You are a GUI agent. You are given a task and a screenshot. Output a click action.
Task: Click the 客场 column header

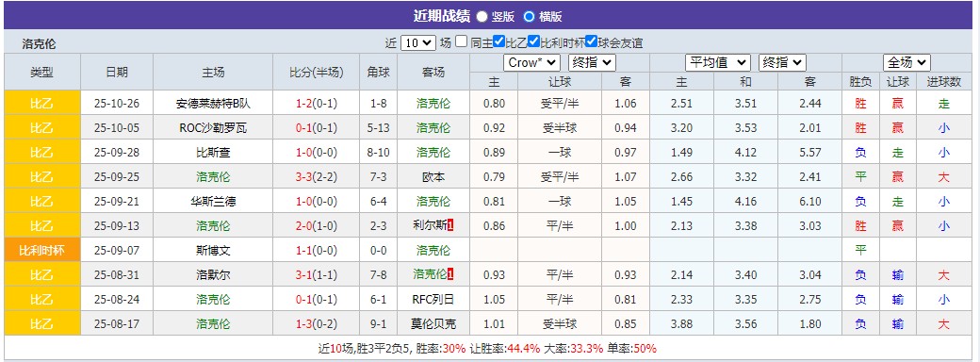433,72
